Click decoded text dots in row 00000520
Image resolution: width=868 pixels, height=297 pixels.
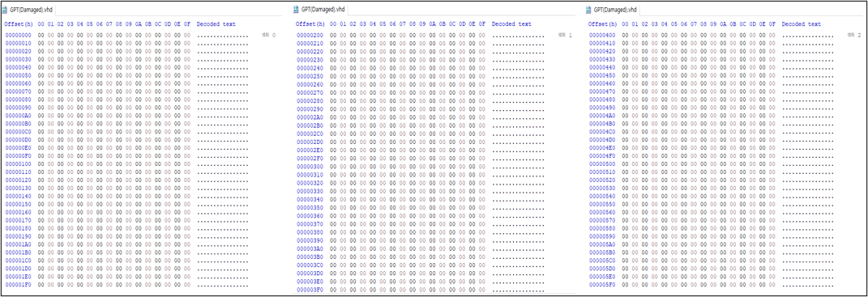coord(808,180)
